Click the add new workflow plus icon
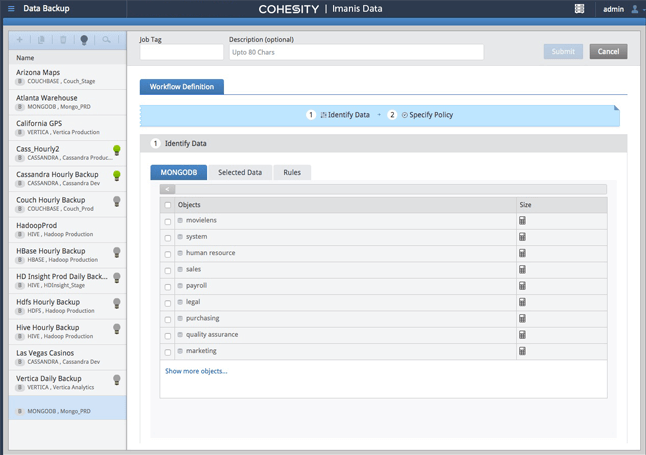Screen dimensions: 646x455 click(20, 40)
